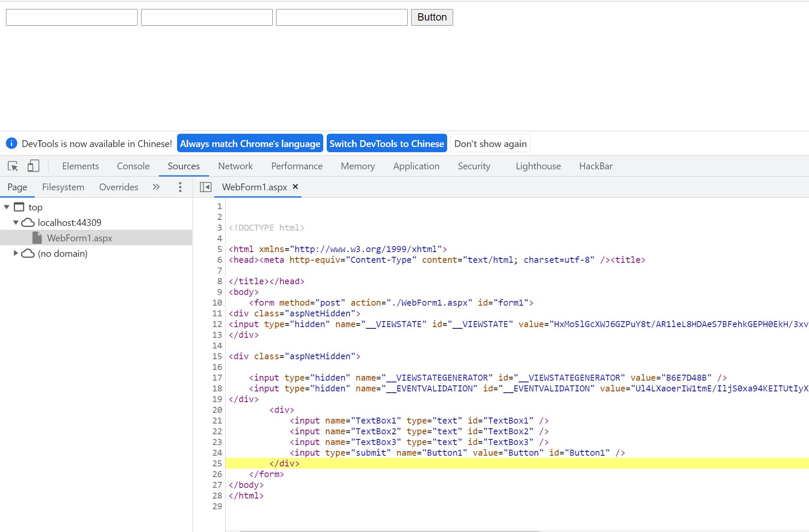Open the Sources panel three-dot menu

(180, 187)
